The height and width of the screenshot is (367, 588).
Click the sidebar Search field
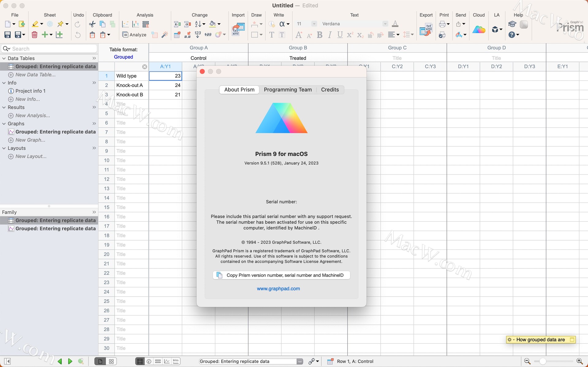click(49, 48)
